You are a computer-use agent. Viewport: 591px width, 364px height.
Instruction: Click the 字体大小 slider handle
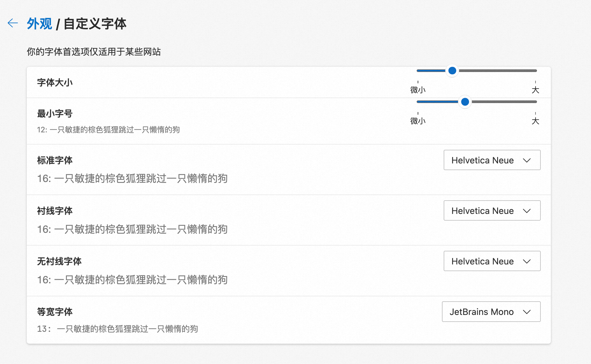tap(452, 71)
